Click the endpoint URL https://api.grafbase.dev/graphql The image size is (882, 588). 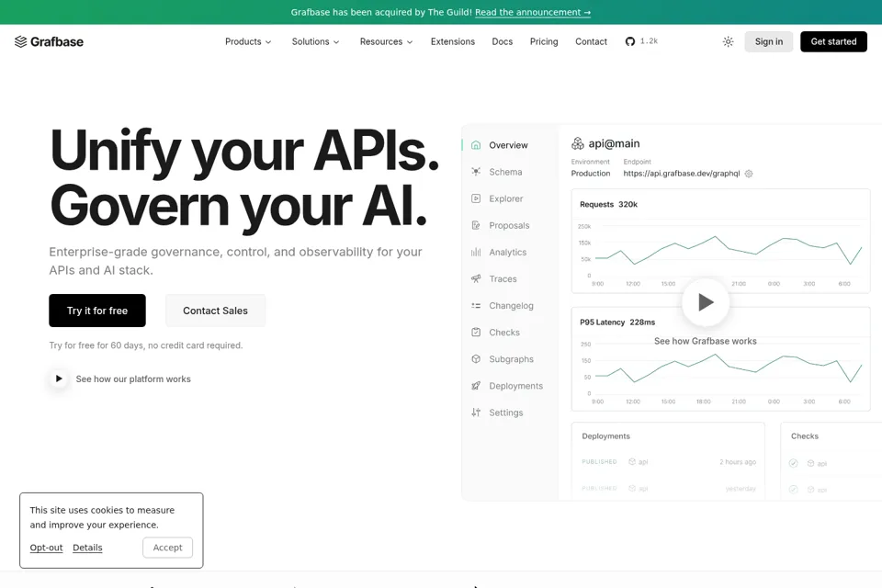(x=681, y=174)
